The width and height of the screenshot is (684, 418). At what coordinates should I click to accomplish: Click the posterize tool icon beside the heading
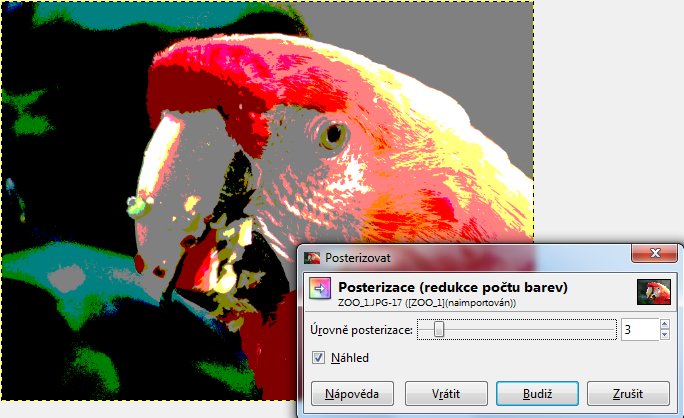coord(320,288)
